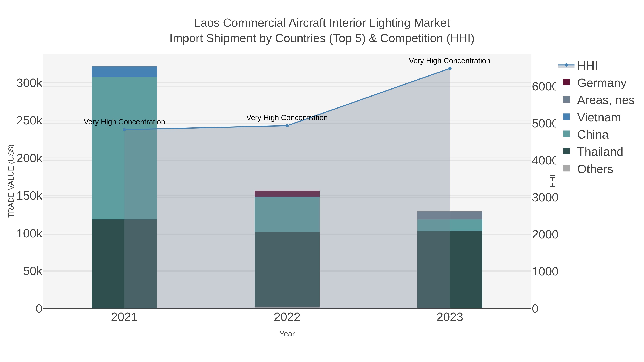Click the China segment of 2021 bar
Screen dimensions: 644x362
[124, 148]
